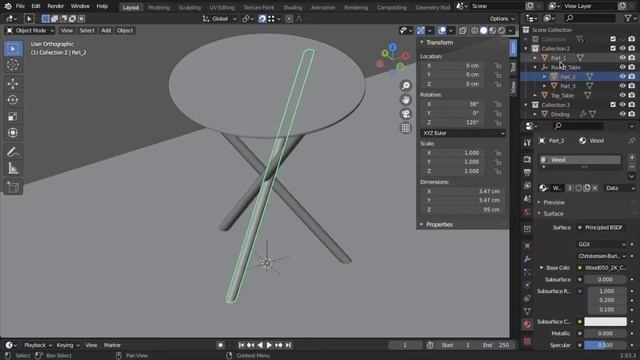Expand Part_1 in the outliner
This screenshot has height=360, width=640.
point(535,58)
